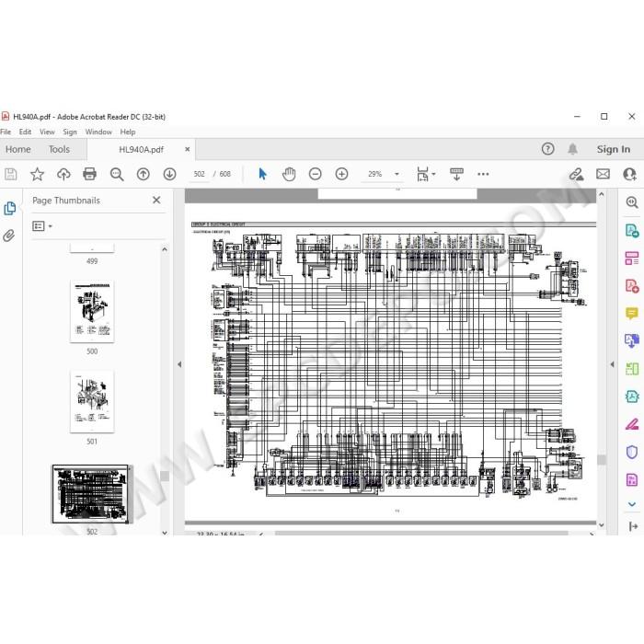Open the zoom level dropdown
This screenshot has height=644, width=644.
point(397,174)
